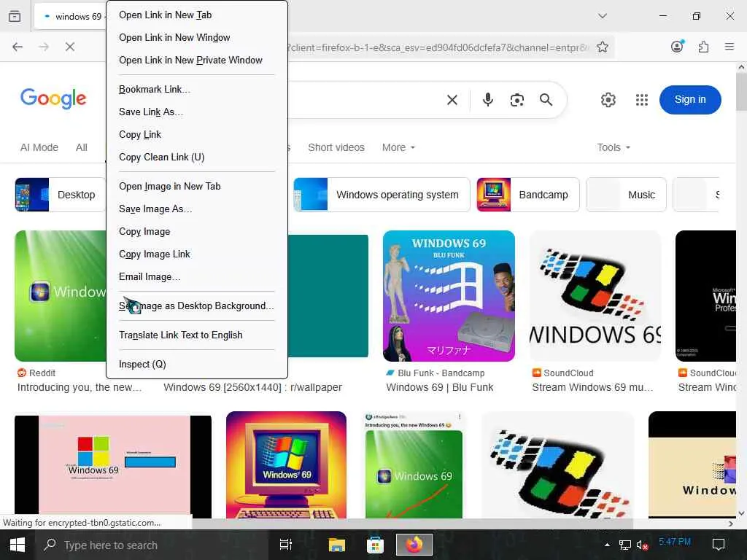Choose Translate Link Text to English
This screenshot has height=560, width=747.
pyautogui.click(x=197, y=335)
